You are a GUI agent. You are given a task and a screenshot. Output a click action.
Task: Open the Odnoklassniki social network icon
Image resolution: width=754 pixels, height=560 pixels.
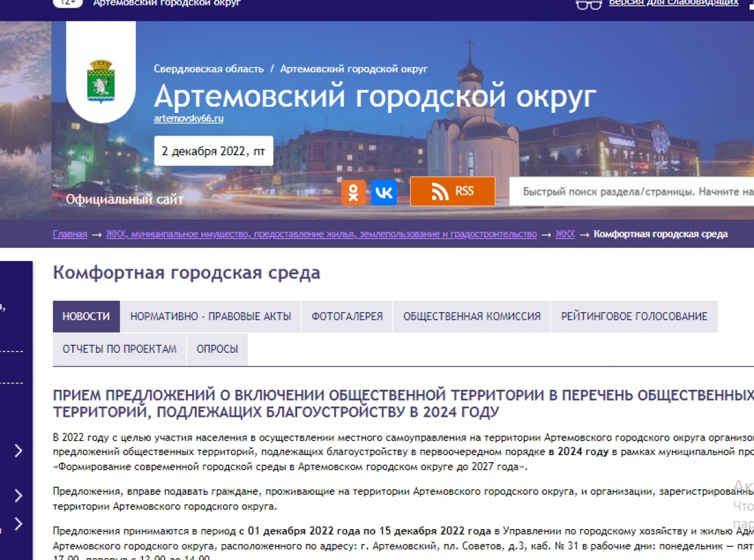tap(353, 192)
